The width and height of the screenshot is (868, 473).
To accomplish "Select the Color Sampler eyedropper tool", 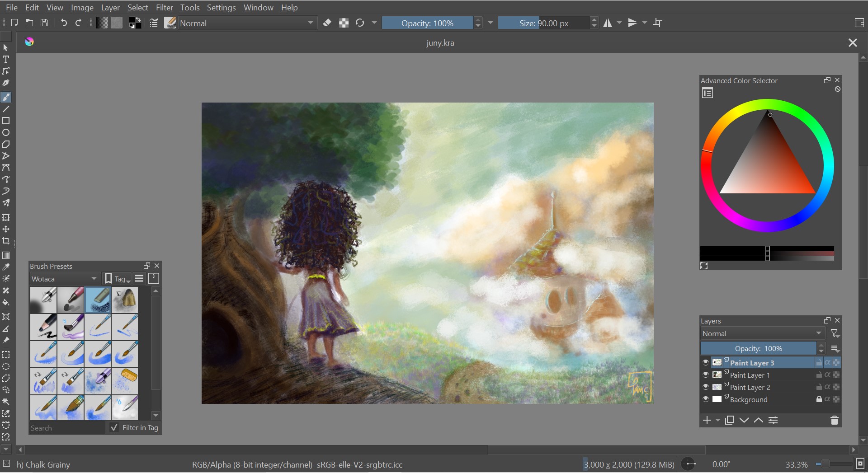I will pyautogui.click(x=6, y=267).
